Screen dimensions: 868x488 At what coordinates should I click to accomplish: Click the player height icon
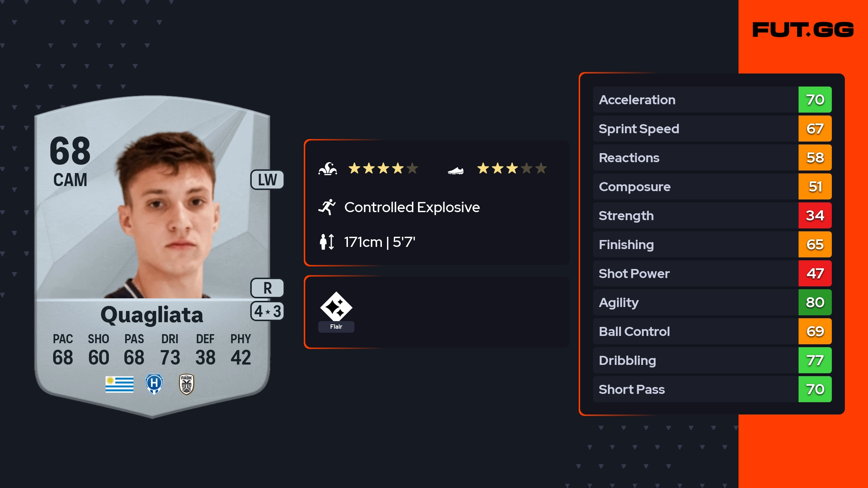327,242
